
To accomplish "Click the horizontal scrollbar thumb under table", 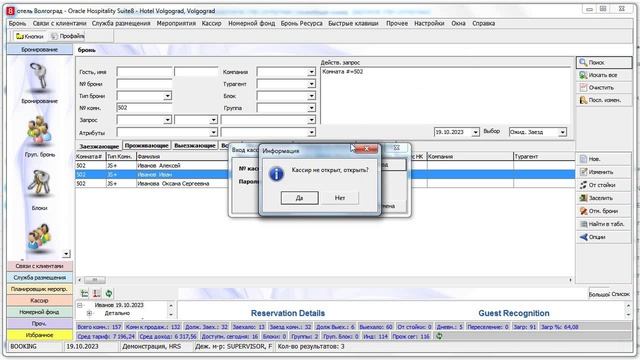I will click(x=95, y=280).
